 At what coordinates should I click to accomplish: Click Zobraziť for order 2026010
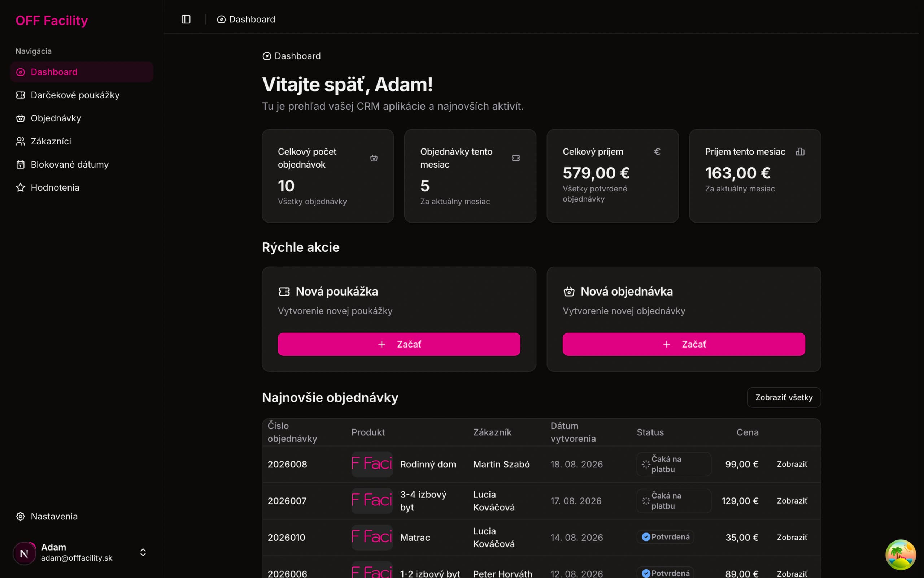coord(792,537)
